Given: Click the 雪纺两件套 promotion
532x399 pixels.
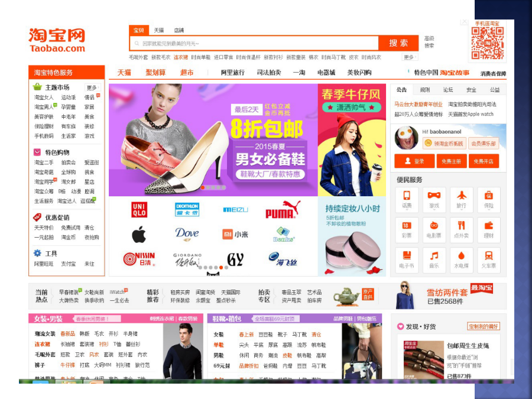Looking at the screenshot, I should (447, 293).
